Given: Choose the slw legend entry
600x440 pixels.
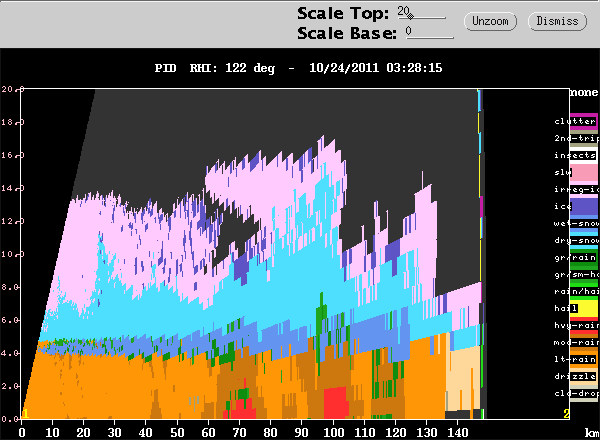Looking at the screenshot, I should (x=575, y=172).
